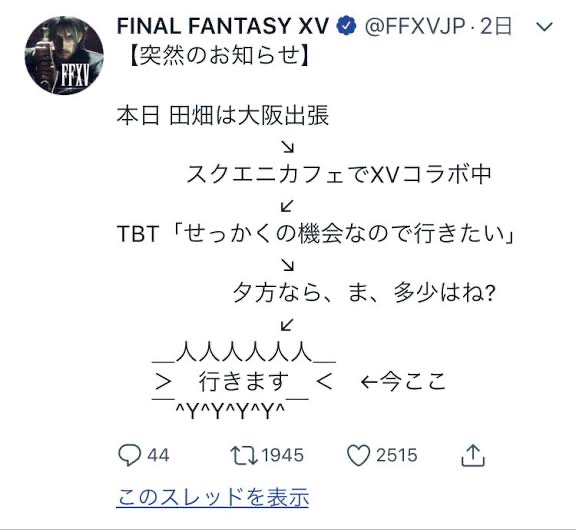Image resolution: width=576 pixels, height=532 pixels.
Task: Select the 【突然のお知らせ】 heading text
Action: 219,56
